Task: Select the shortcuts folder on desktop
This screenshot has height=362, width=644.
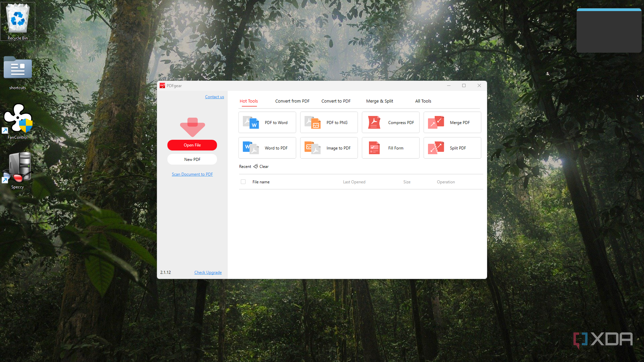Action: (18, 73)
